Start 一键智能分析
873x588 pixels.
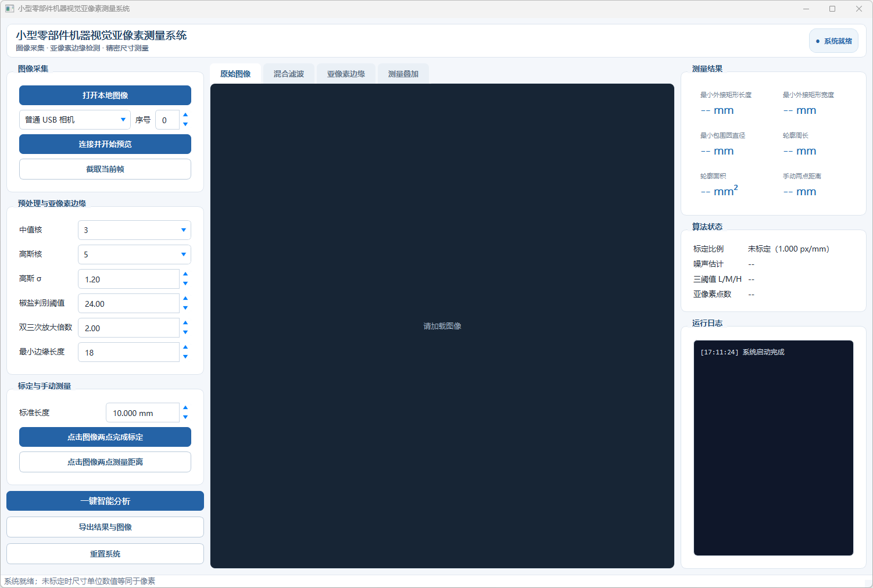pos(105,501)
